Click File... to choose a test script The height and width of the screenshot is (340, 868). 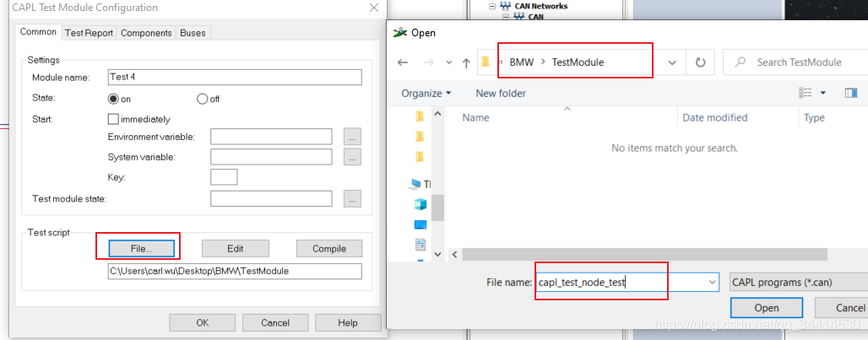[x=141, y=249]
